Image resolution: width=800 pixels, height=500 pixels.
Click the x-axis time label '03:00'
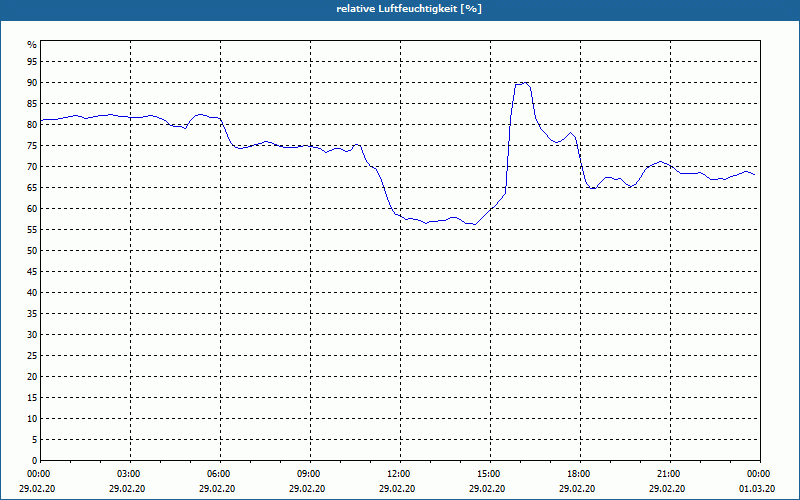pyautogui.click(x=127, y=474)
